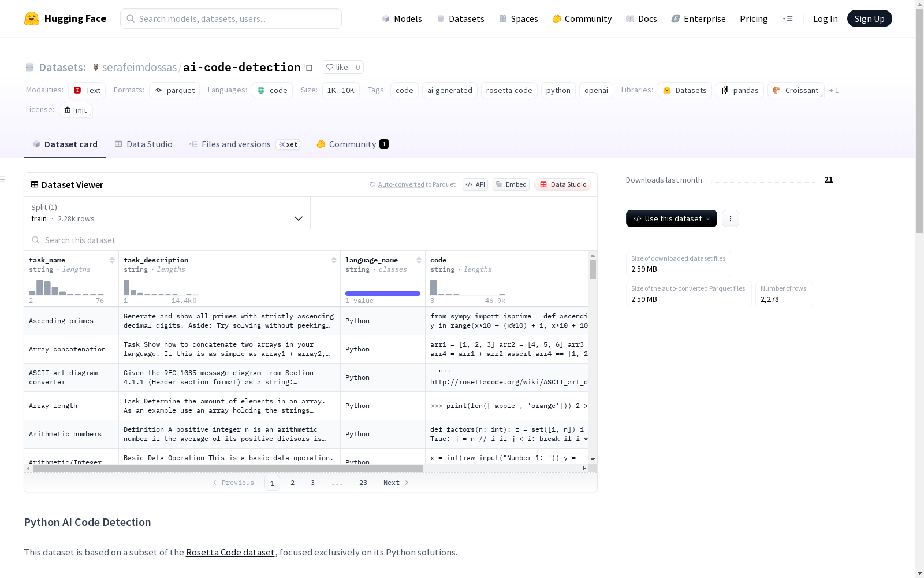The height and width of the screenshot is (578, 924).
Task: Open the Models menu item
Action: pyautogui.click(x=402, y=18)
